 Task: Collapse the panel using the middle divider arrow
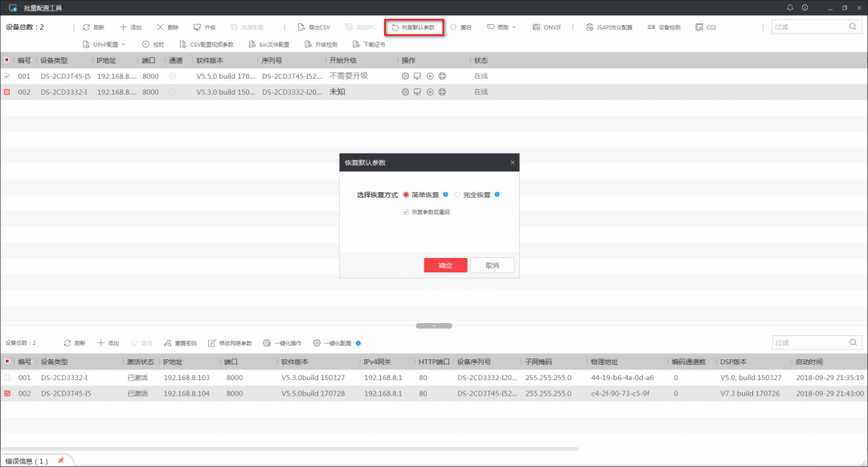[434, 326]
